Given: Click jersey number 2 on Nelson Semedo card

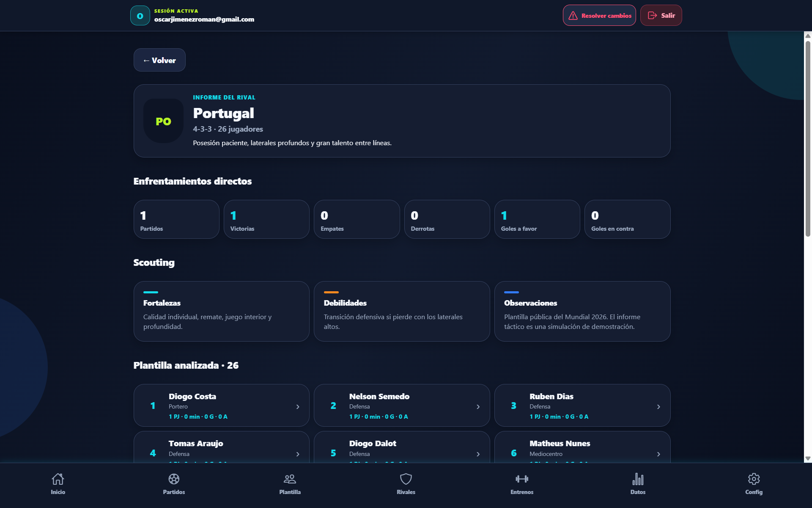Looking at the screenshot, I should 333,406.
